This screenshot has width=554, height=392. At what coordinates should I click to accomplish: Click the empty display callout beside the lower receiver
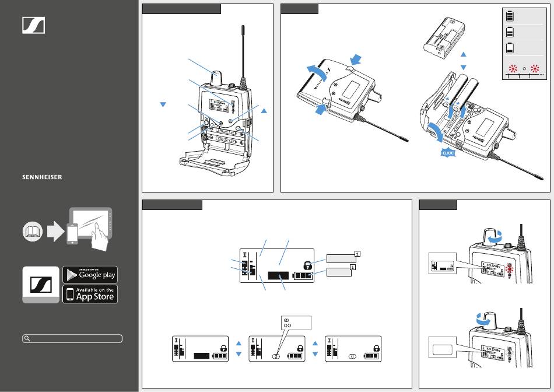click(x=443, y=347)
